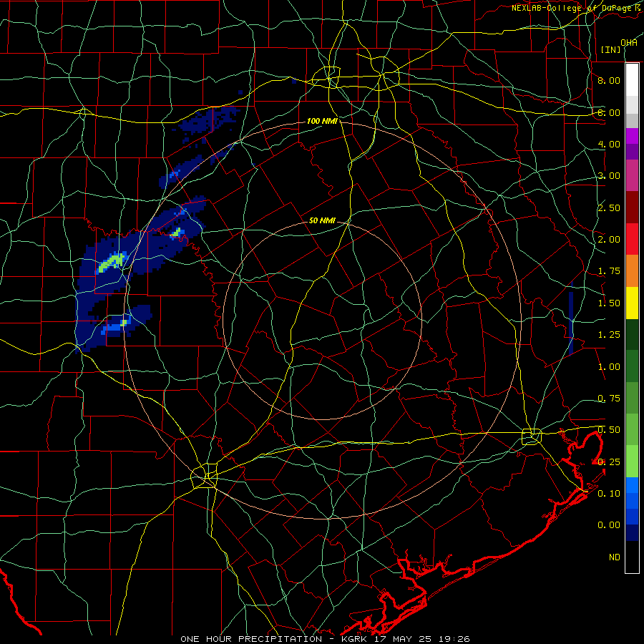Select the 1.50 scale label
Image resolution: width=644 pixels, height=644 pixels.
pos(609,303)
